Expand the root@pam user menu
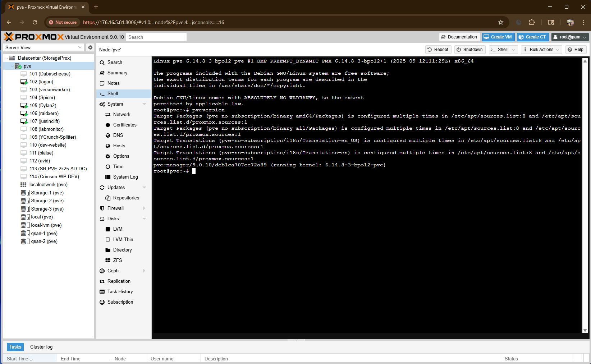The image size is (591, 364). pyautogui.click(x=570, y=37)
